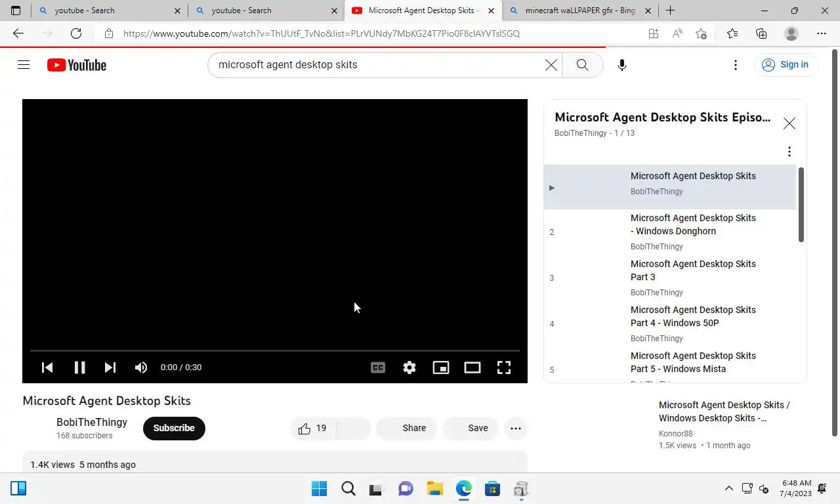
Task: Open Apps available icon in address bar
Action: pyautogui.click(x=654, y=33)
